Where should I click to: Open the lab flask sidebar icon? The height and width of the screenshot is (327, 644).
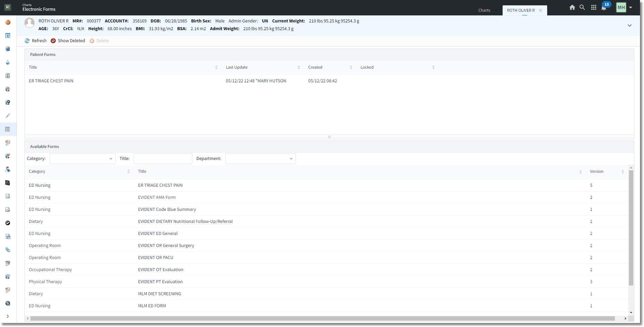click(8, 62)
